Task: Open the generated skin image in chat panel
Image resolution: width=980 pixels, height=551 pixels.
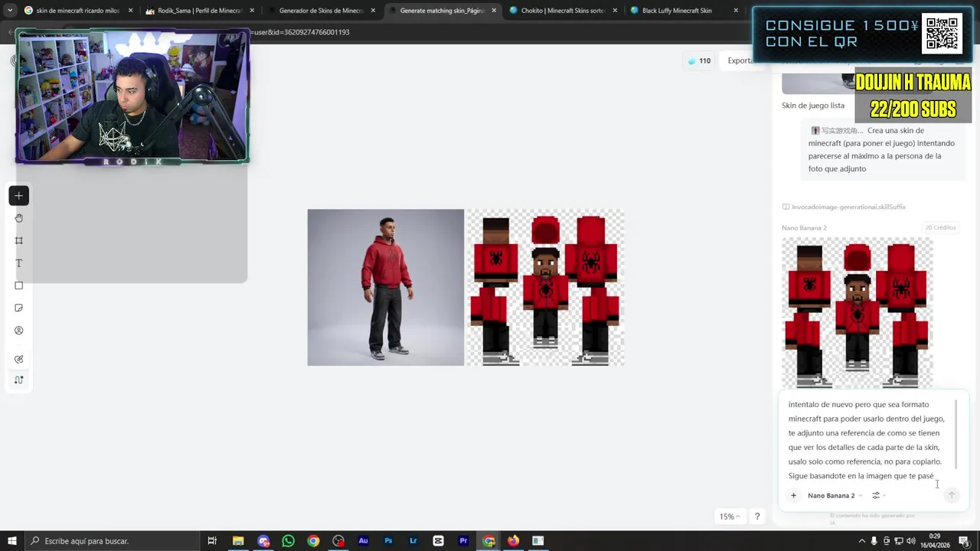Action: click(x=857, y=312)
